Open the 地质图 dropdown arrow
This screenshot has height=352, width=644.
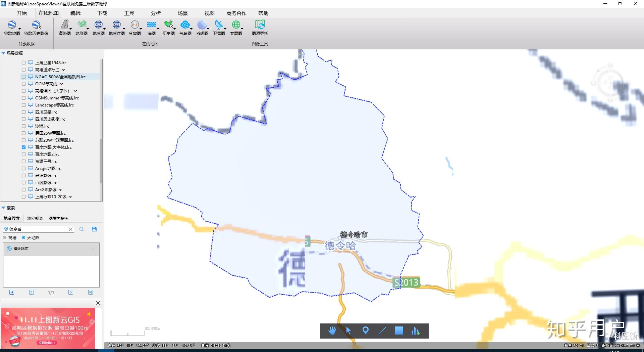[x=105, y=29]
